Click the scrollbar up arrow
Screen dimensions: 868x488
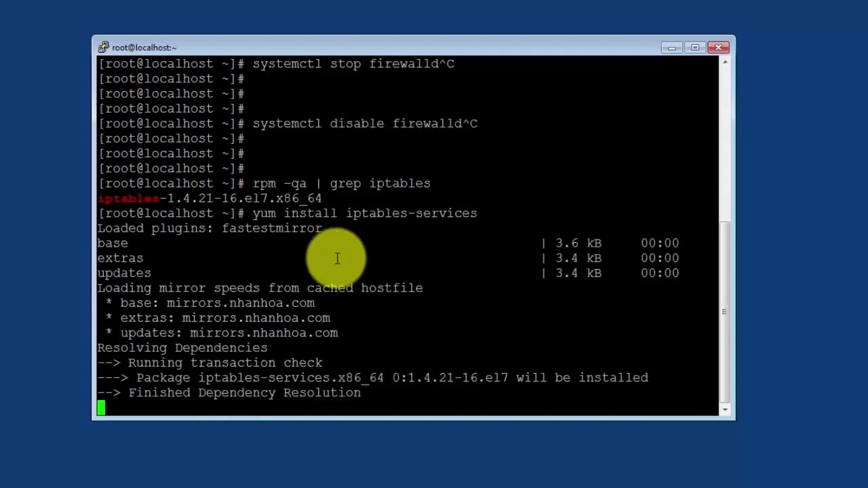click(725, 62)
